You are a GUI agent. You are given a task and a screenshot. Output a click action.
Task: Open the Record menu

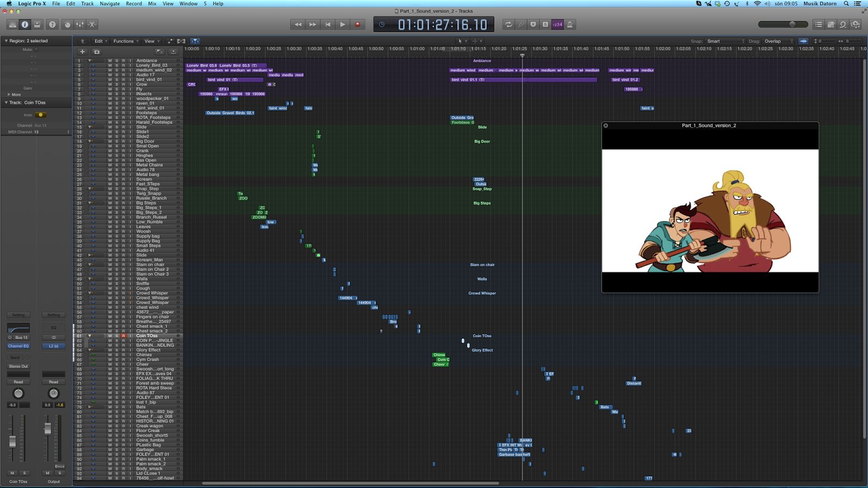click(133, 4)
